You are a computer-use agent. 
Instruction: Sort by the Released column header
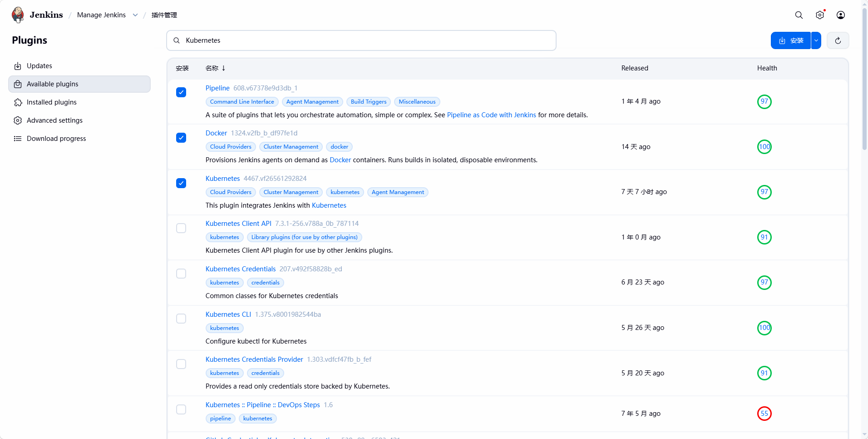635,68
